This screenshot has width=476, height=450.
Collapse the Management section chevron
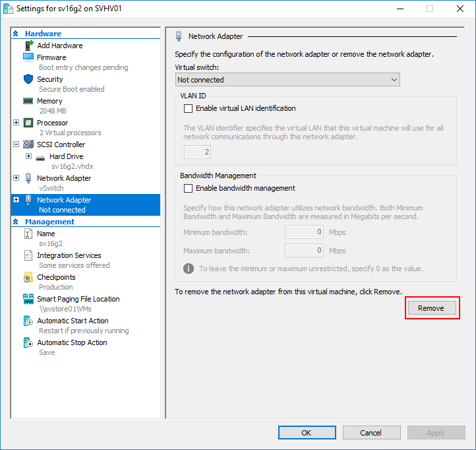[16, 222]
